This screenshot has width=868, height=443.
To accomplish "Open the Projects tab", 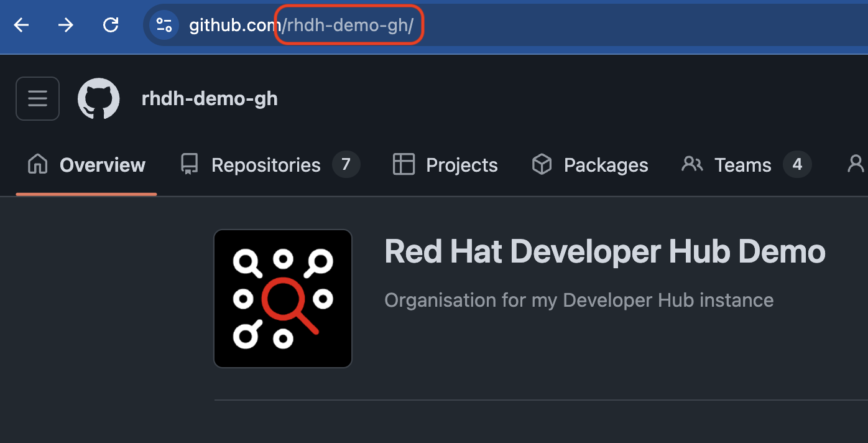I will (445, 165).
